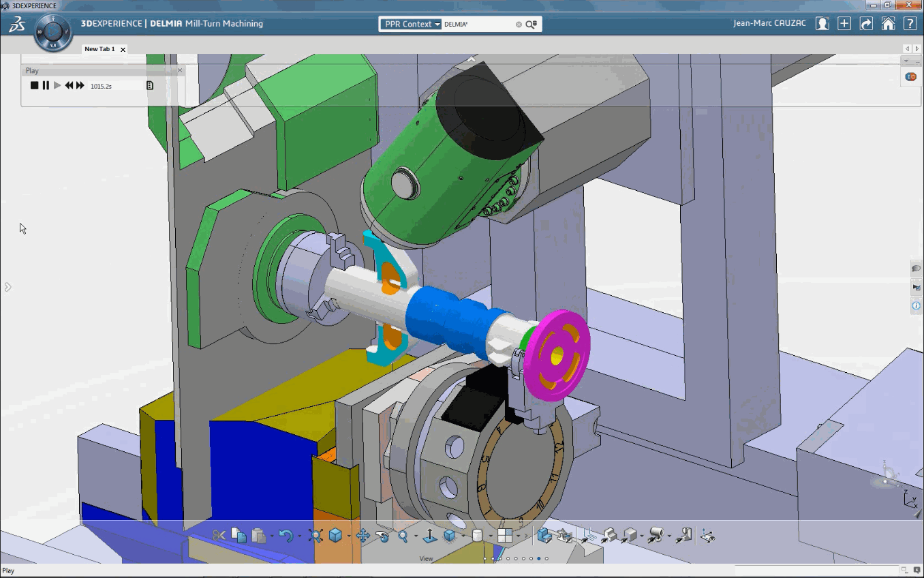The width and height of the screenshot is (924, 578).
Task: Open the 3DEXPERIENCE compass
Action: coord(53,31)
